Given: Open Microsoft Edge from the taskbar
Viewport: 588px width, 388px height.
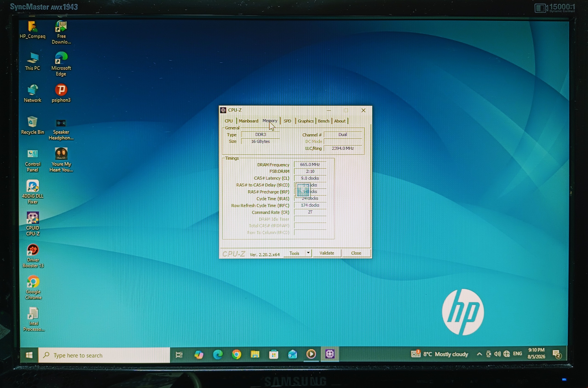Looking at the screenshot, I should pos(218,355).
